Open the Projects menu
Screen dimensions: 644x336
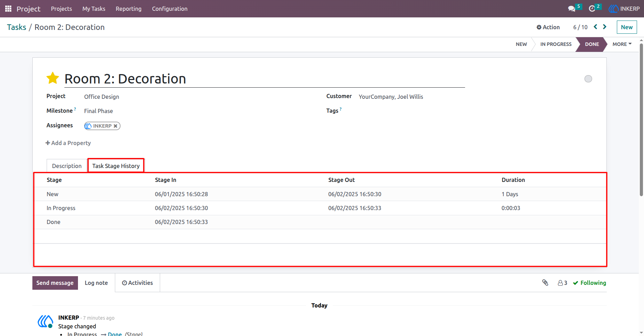pos(61,9)
